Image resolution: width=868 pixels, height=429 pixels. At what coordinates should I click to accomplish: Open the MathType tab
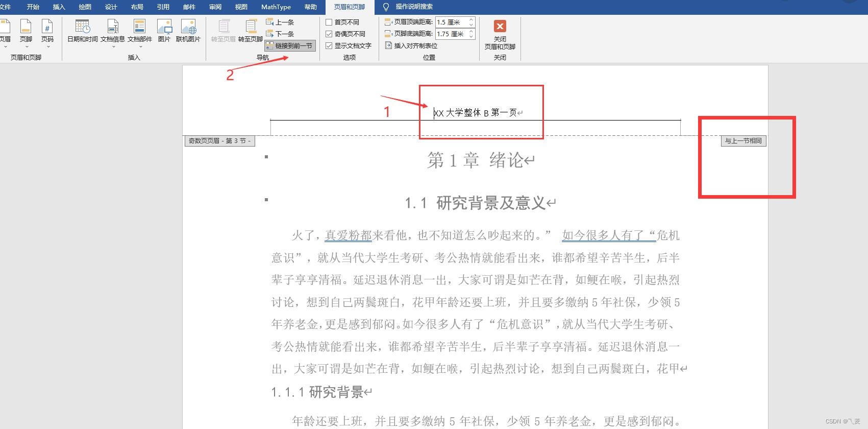(x=276, y=7)
